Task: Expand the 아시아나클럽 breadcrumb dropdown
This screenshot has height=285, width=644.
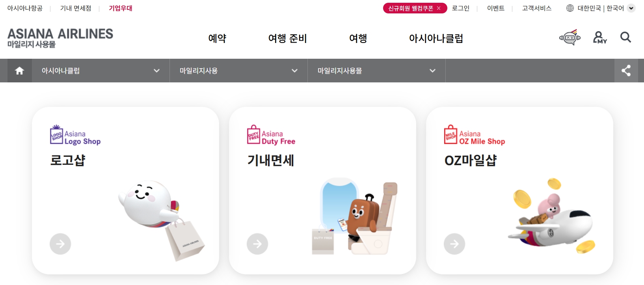Action: [101, 71]
